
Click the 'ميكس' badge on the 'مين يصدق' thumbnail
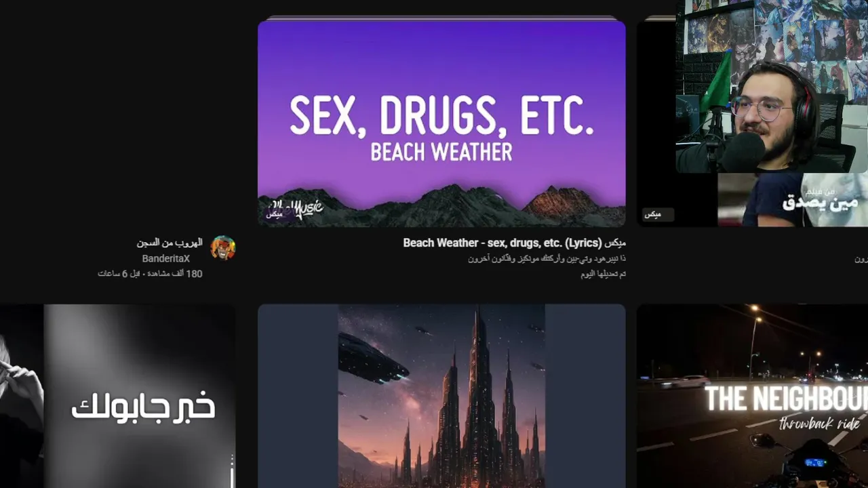coord(657,214)
